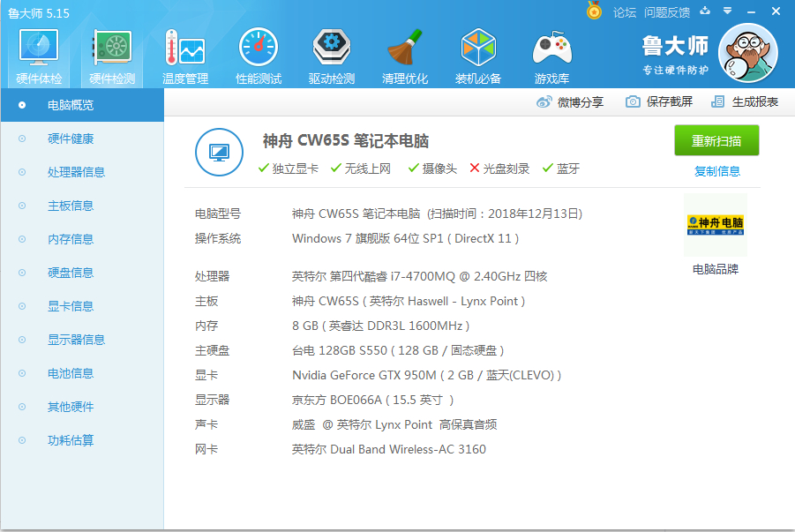Click the 8 GB 英睿达 DDR3L memory text
The image size is (795, 532).
coord(381,326)
